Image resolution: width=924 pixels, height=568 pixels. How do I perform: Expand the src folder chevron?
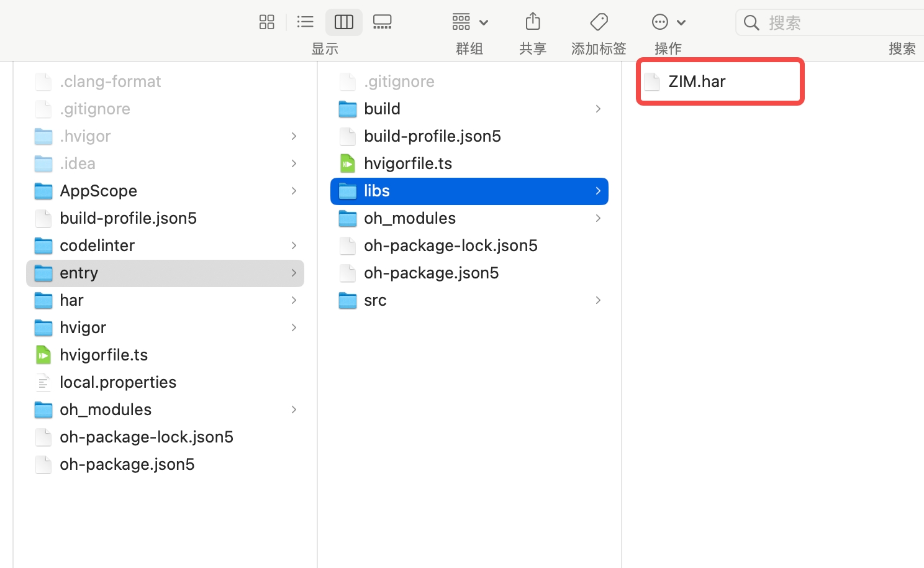(x=598, y=300)
